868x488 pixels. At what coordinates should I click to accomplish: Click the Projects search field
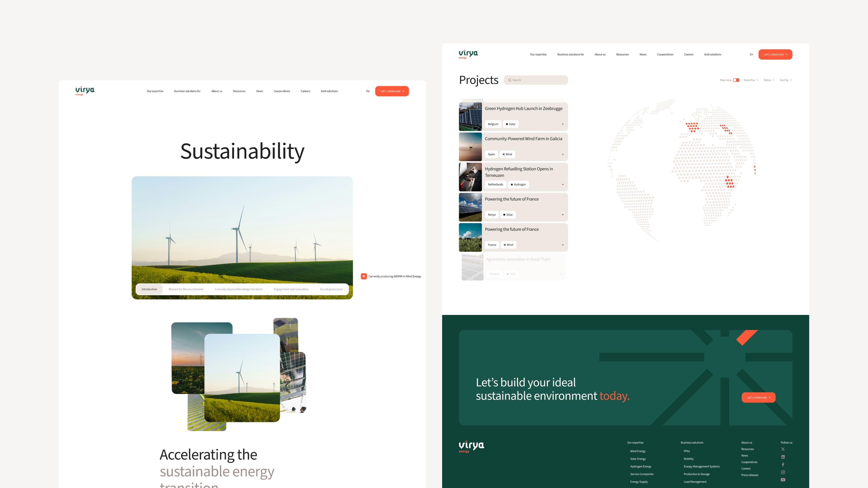pos(536,80)
